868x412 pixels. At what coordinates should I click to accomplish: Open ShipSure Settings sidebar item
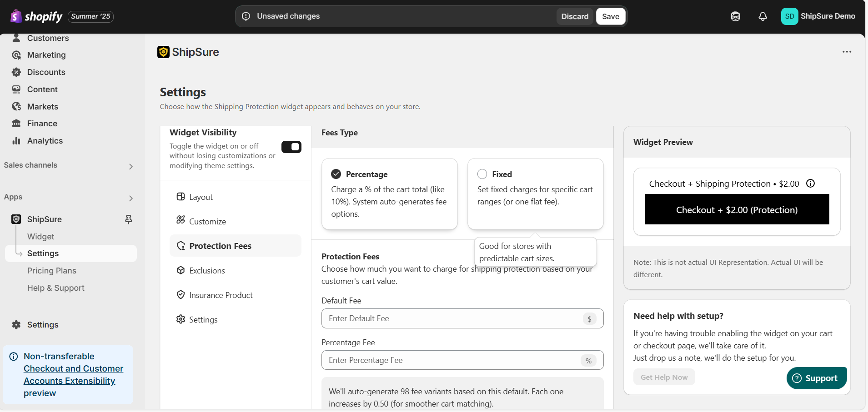70,253
